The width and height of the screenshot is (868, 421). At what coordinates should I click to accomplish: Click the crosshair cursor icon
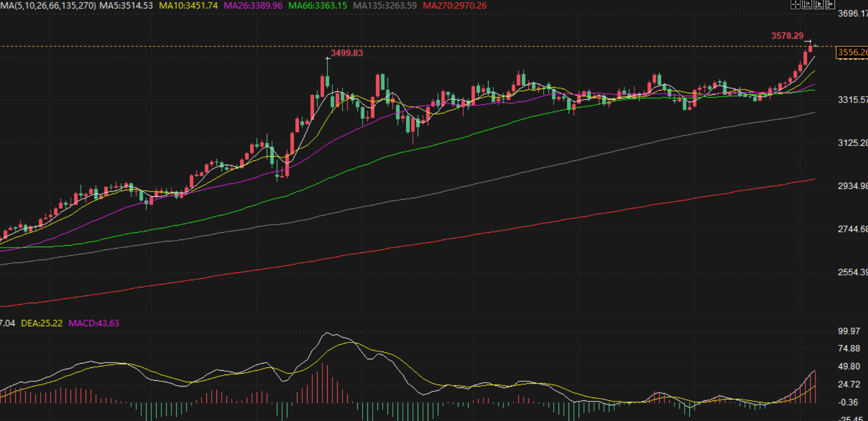coord(795,5)
